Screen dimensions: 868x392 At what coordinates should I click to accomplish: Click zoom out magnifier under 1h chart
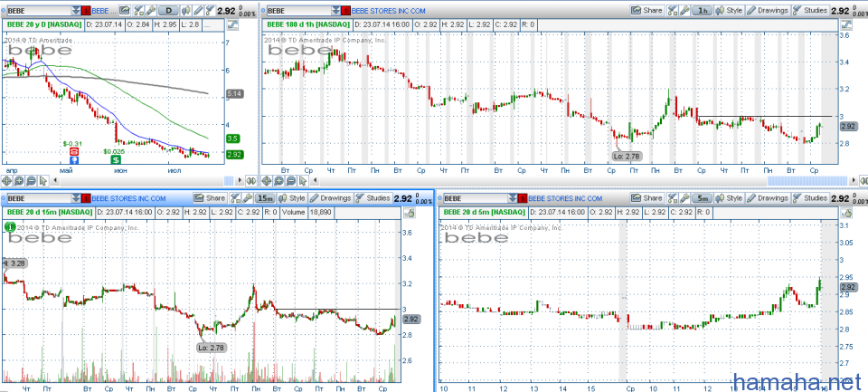tap(290, 181)
